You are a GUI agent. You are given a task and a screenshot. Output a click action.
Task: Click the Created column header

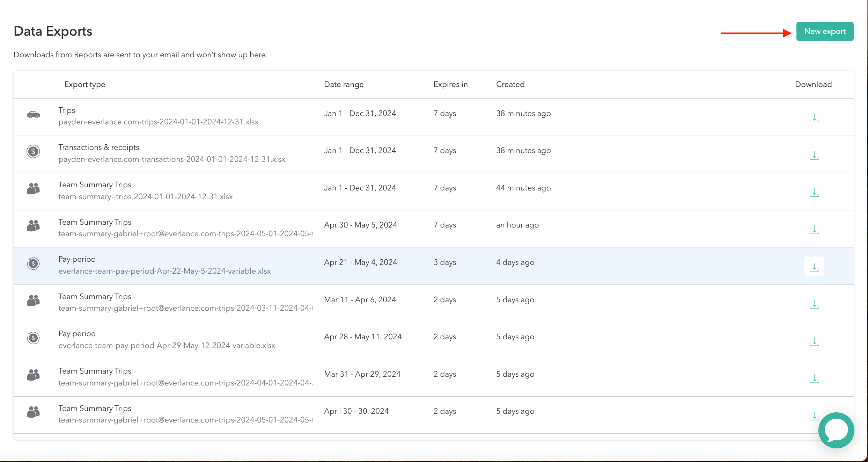510,84
